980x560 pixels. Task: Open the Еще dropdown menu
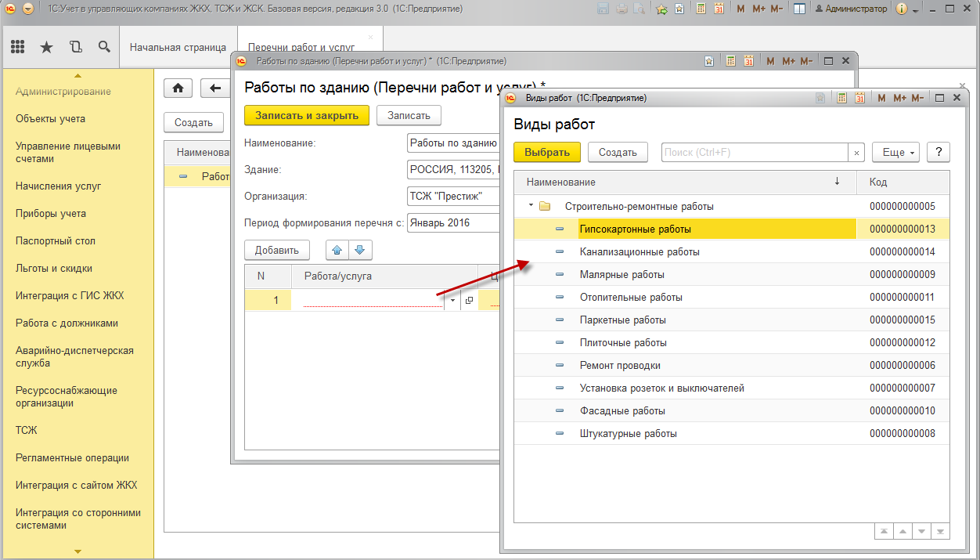(x=895, y=153)
